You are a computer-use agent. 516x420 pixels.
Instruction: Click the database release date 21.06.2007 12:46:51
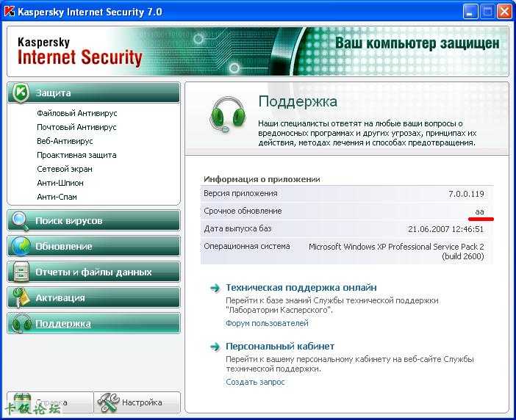tap(446, 229)
